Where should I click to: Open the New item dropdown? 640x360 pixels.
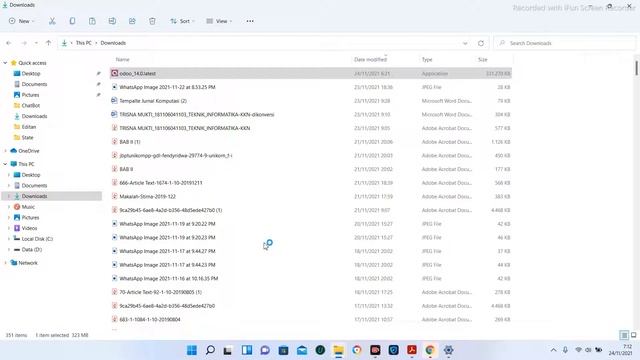click(x=21, y=21)
